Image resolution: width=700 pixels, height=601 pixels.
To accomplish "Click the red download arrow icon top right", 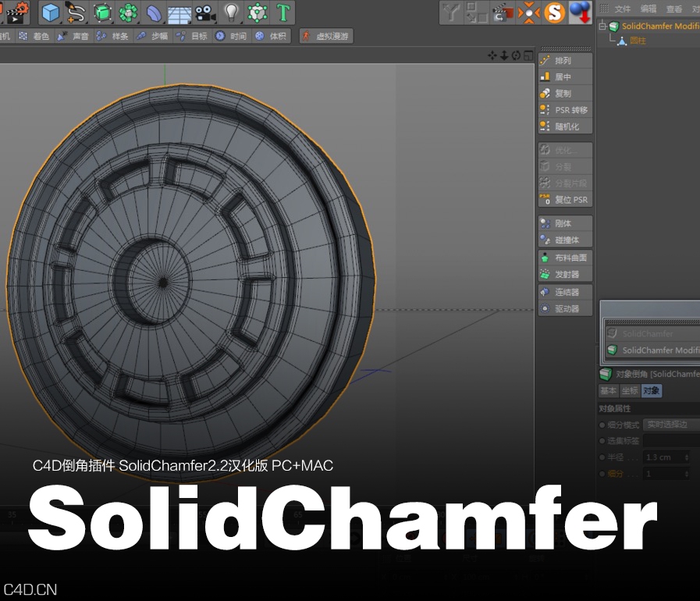I will (578, 13).
